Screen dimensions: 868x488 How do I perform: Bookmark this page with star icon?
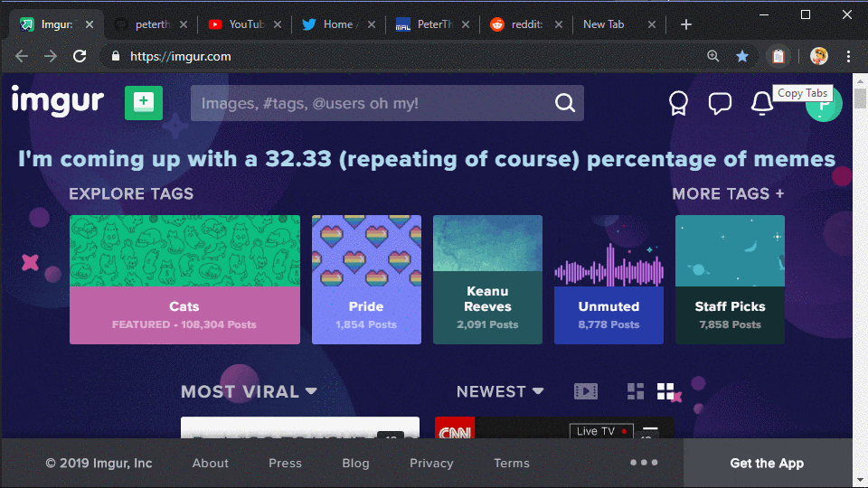tap(742, 56)
